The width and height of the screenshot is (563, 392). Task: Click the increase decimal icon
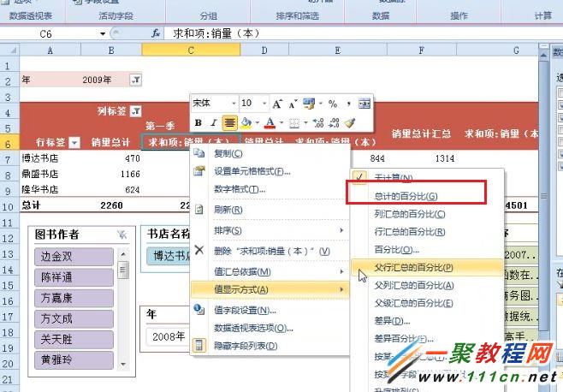coord(318,123)
